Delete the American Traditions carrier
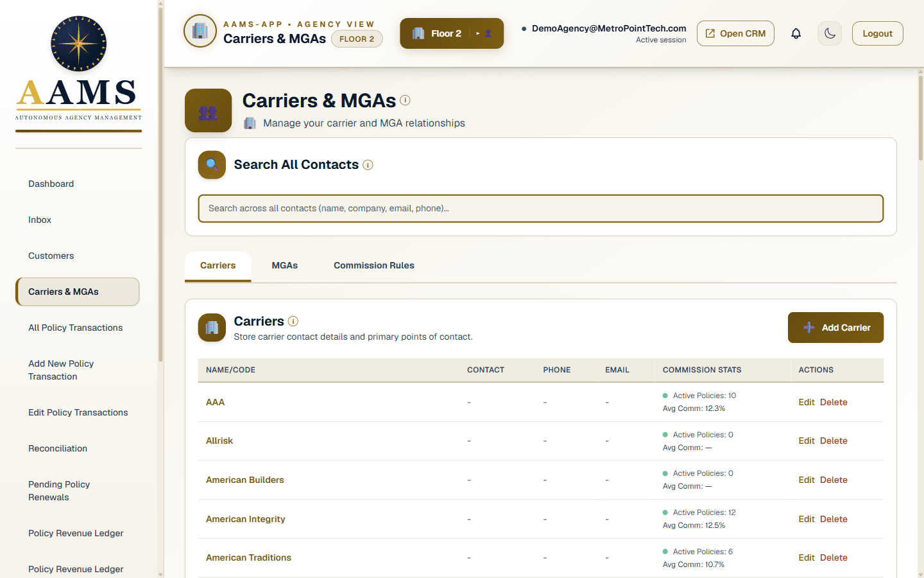The height and width of the screenshot is (578, 924). pos(834,558)
